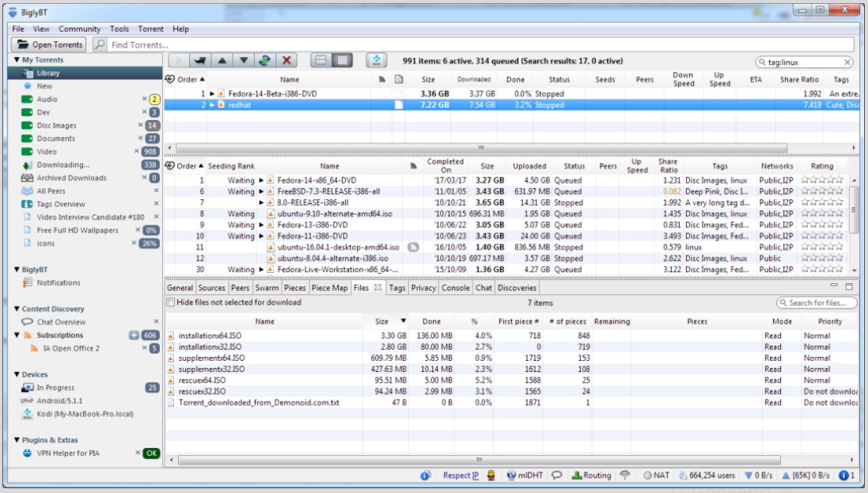This screenshot has height=493, width=868.
Task: Open the Community menu
Action: tap(80, 28)
